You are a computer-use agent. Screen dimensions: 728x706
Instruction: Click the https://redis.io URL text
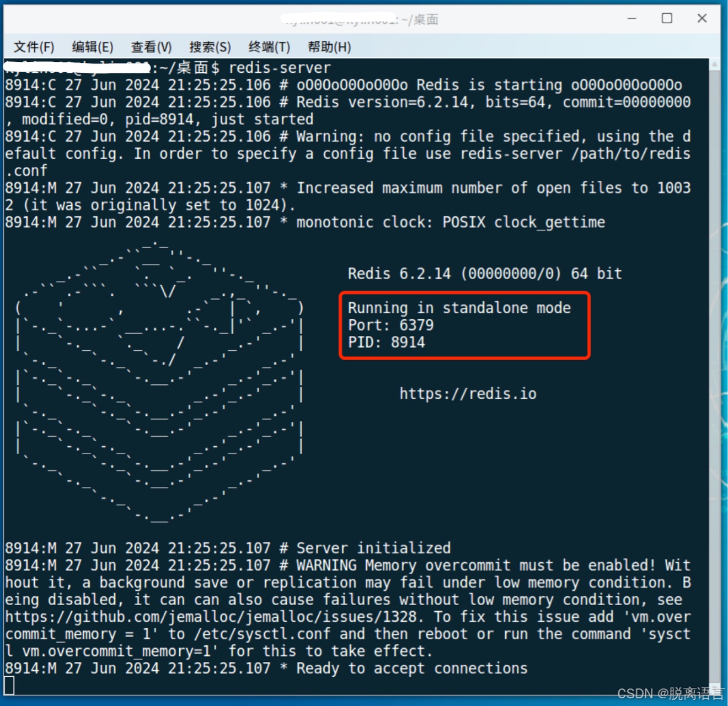(x=468, y=394)
